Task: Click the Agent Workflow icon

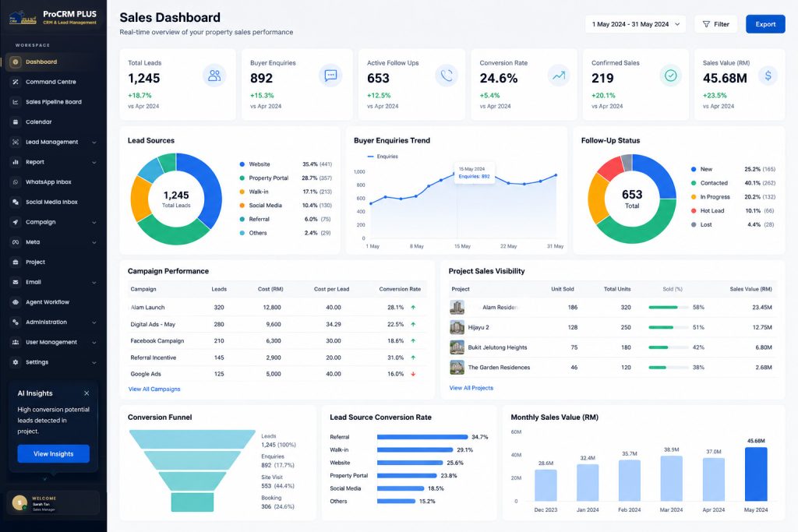Action: 16,302
